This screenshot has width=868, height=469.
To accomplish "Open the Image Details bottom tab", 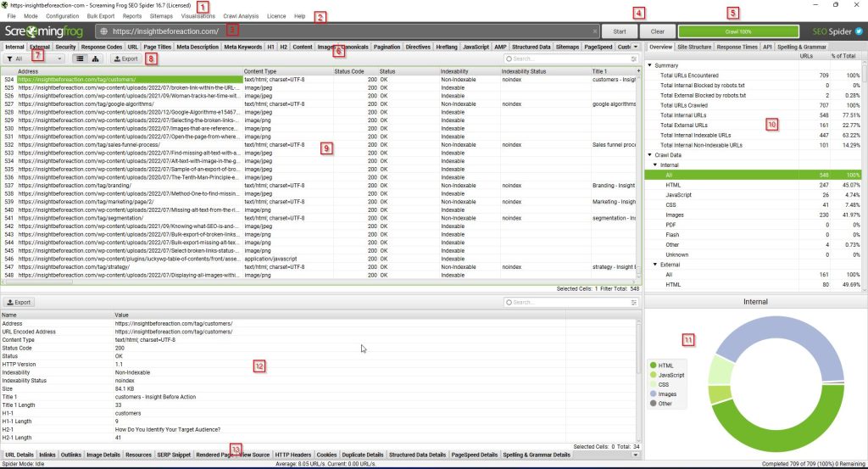I will (103, 455).
